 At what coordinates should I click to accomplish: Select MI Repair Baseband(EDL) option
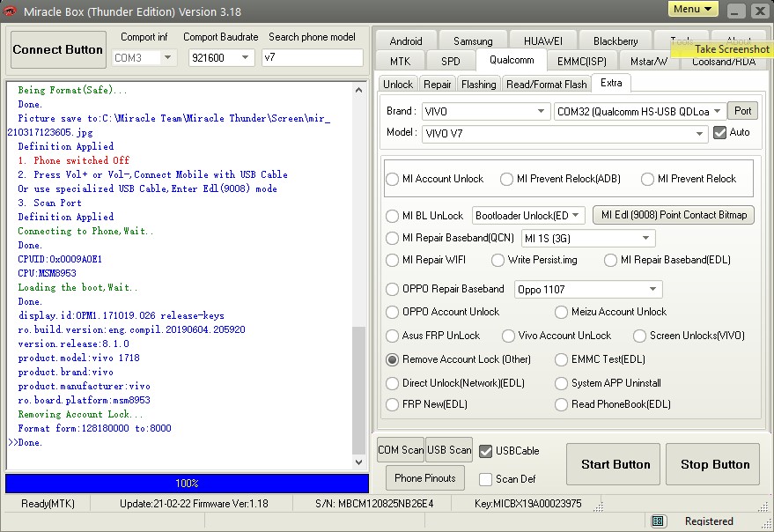610,260
